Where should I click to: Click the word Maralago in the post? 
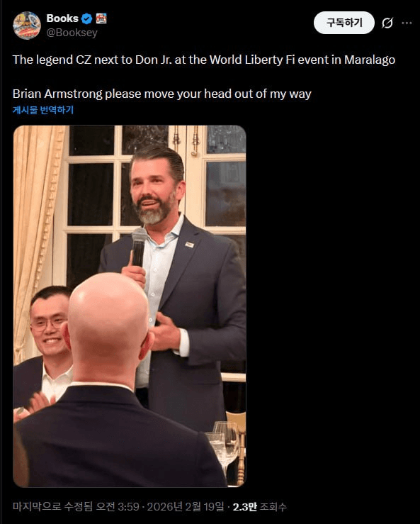point(370,60)
